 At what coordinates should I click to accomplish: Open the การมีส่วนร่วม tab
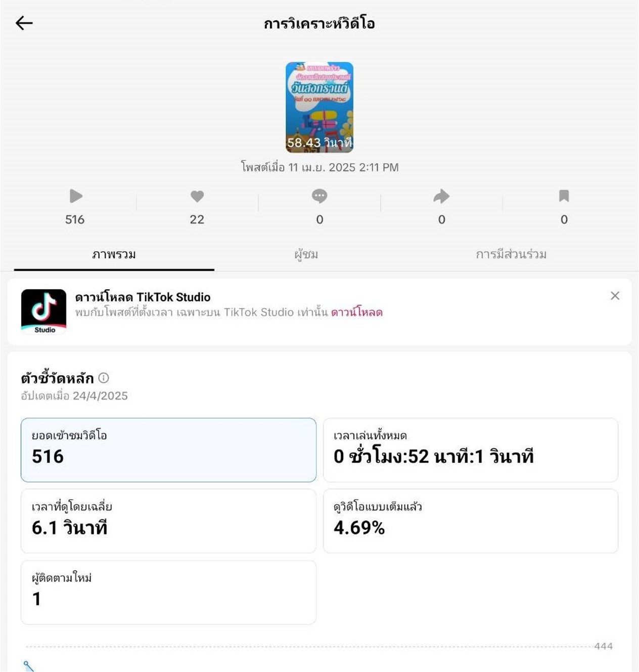click(x=511, y=254)
